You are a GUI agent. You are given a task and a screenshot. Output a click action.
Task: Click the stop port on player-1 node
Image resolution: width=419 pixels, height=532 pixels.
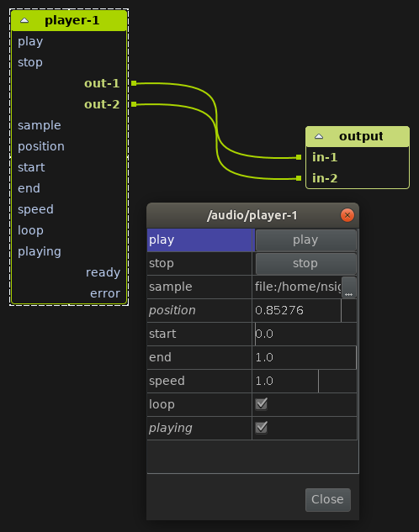30,62
